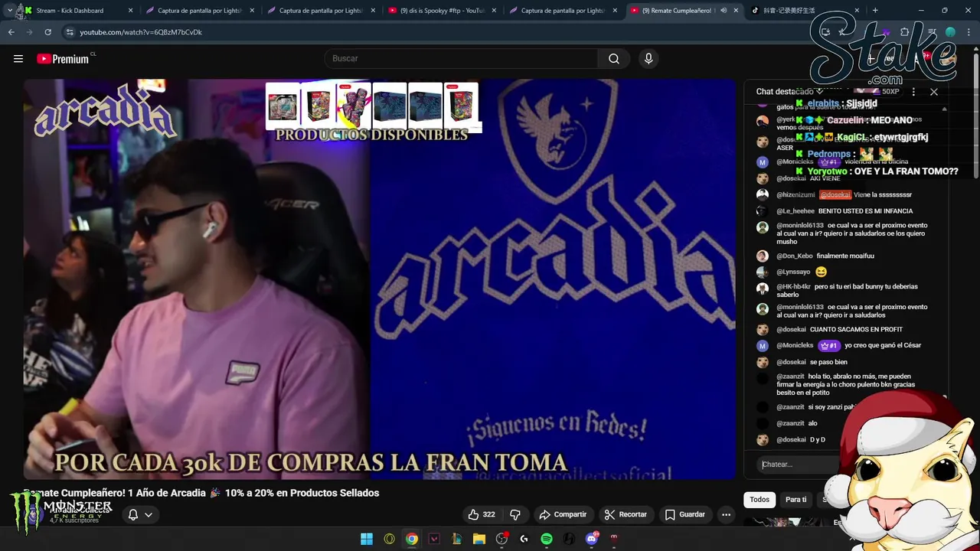Screen dimensions: 980x551
Task: Open the YouTube guide hamburger menu
Action: (x=18, y=59)
